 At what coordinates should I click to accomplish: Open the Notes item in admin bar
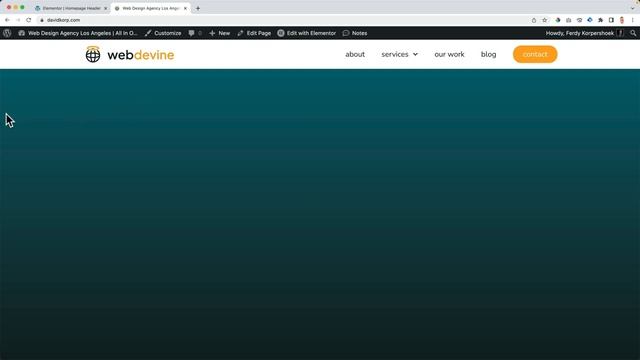coord(355,33)
